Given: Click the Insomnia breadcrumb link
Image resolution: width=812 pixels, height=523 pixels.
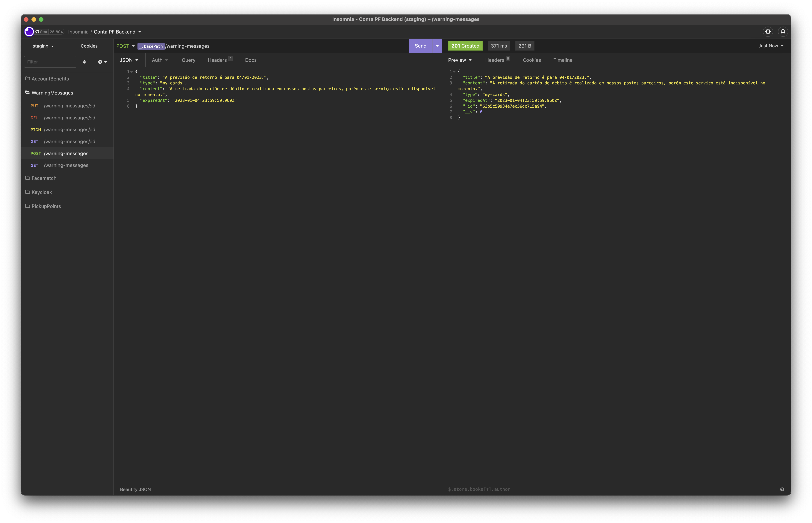Looking at the screenshot, I should click(78, 32).
